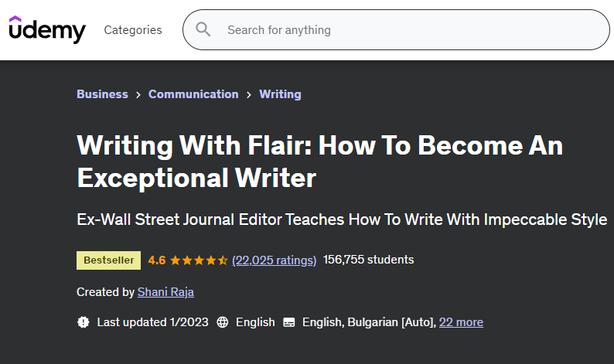614x364 pixels.
Task: Click the chevron after Business breadcrumb
Action: tap(138, 94)
